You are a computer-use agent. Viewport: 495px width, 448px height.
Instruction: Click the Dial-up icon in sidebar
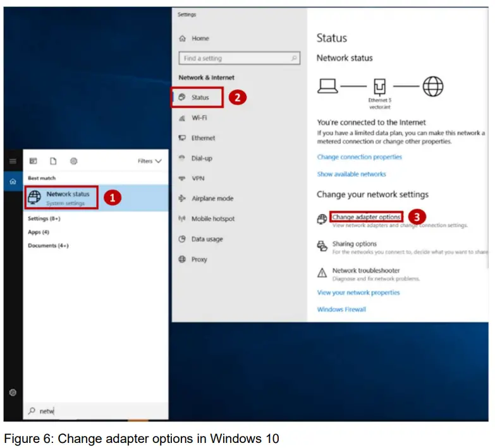tap(182, 158)
